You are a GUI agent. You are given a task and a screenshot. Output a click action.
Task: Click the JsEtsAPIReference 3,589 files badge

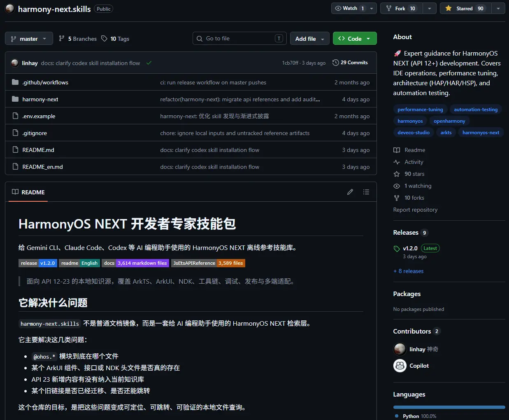[208, 263]
